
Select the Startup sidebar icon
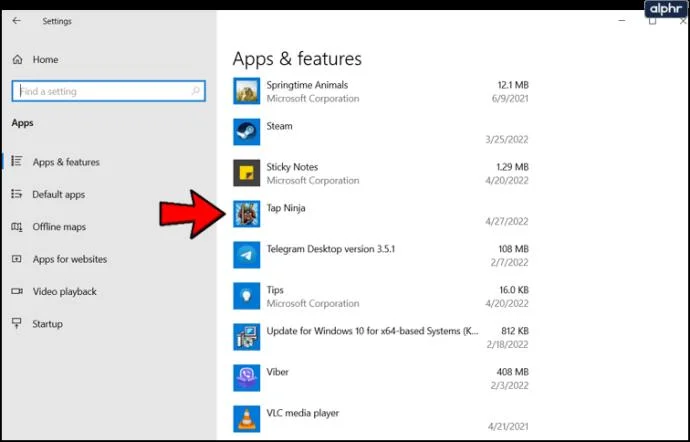coord(17,324)
